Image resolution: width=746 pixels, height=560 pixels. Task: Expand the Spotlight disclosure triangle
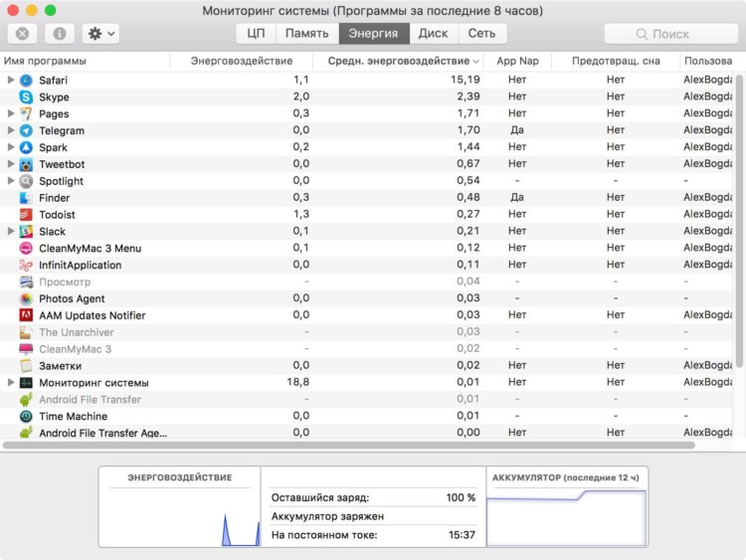11,180
